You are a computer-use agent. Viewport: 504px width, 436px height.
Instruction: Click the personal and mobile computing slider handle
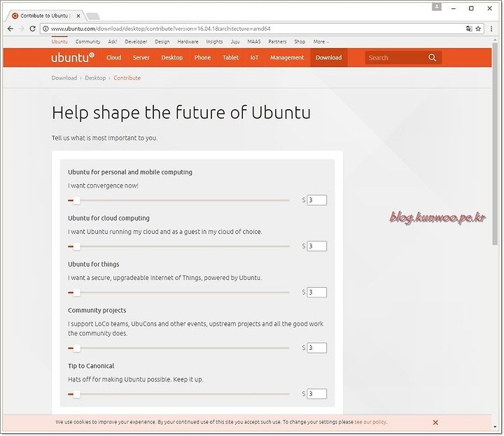click(x=76, y=200)
